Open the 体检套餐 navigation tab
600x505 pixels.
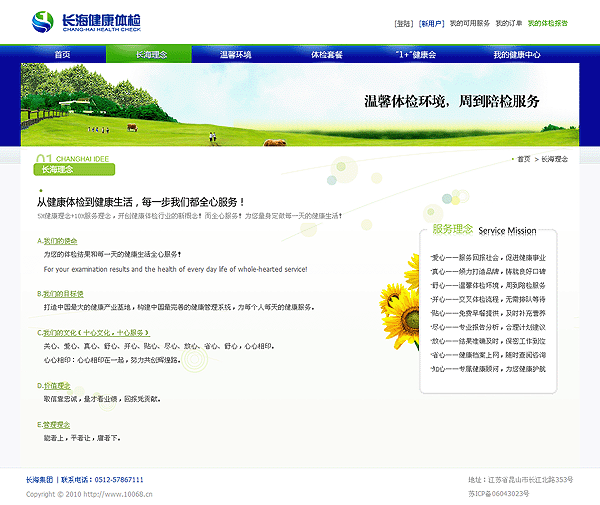pos(326,55)
